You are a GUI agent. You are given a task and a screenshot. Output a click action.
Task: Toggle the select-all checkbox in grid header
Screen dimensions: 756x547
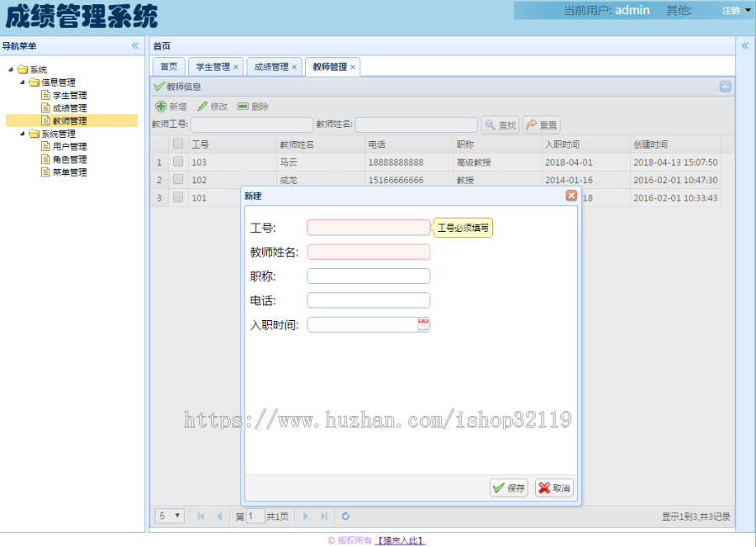click(178, 143)
